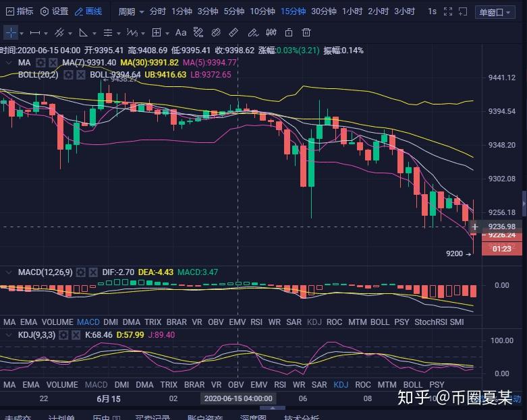The image size is (527, 420).
Task: Select the Aa text annotation tool
Action: (x=180, y=32)
